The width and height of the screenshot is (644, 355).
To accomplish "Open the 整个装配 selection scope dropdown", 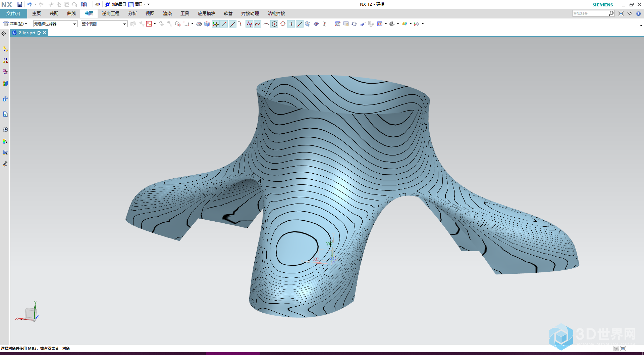I will [104, 24].
